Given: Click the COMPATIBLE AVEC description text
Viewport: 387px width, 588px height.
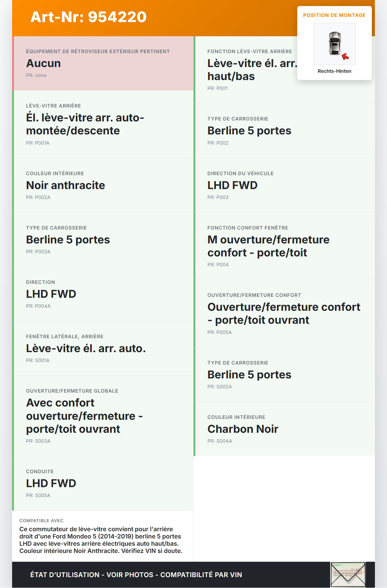Looking at the screenshot, I should coord(101,540).
